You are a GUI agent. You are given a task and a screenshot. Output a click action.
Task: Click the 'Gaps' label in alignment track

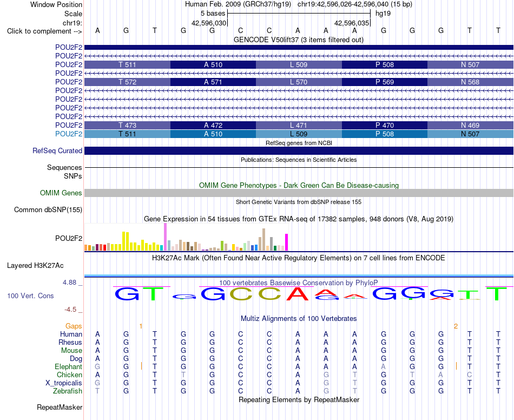(x=74, y=326)
